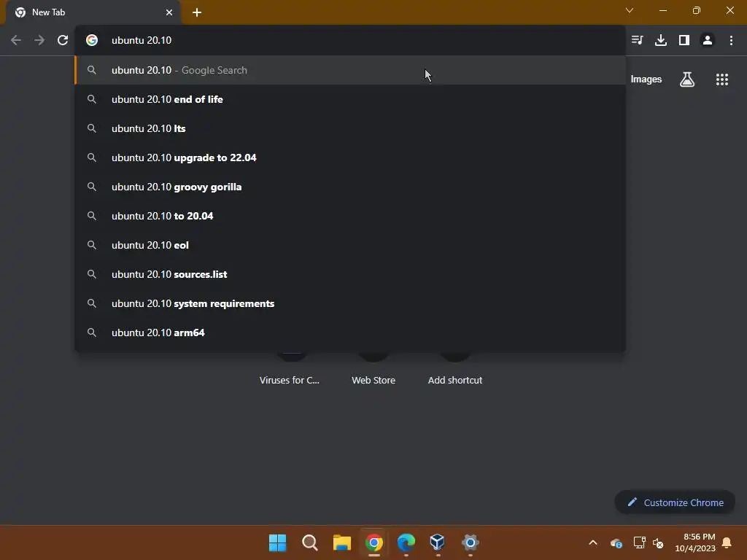Image resolution: width=747 pixels, height=560 pixels.
Task: Click the Chrome icon in the taskbar
Action: point(374,542)
